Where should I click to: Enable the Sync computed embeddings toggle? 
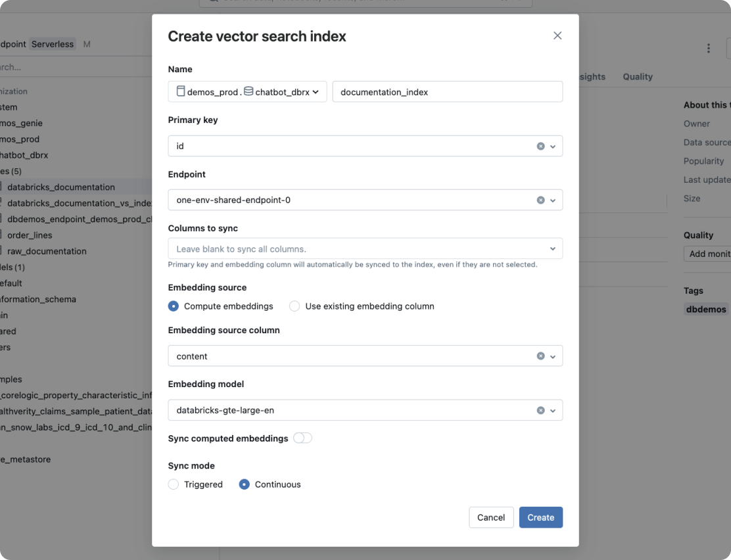(x=302, y=438)
